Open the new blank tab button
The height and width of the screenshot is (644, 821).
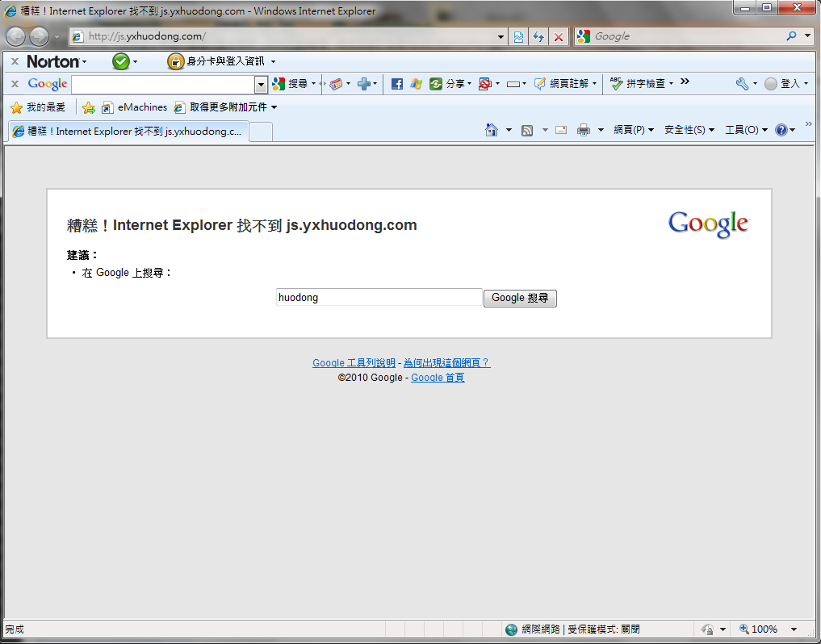(x=261, y=131)
